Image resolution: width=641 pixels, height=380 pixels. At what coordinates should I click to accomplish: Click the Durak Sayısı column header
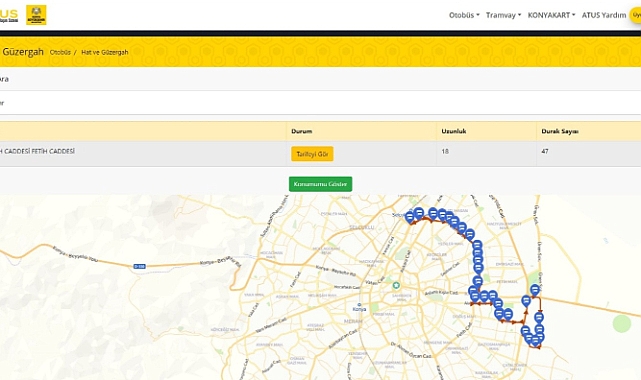click(x=560, y=131)
